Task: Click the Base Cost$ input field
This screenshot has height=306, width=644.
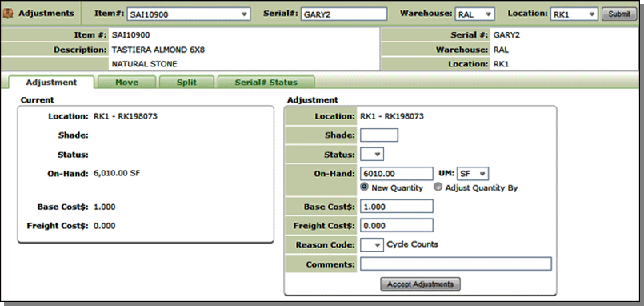Action: pos(396,207)
